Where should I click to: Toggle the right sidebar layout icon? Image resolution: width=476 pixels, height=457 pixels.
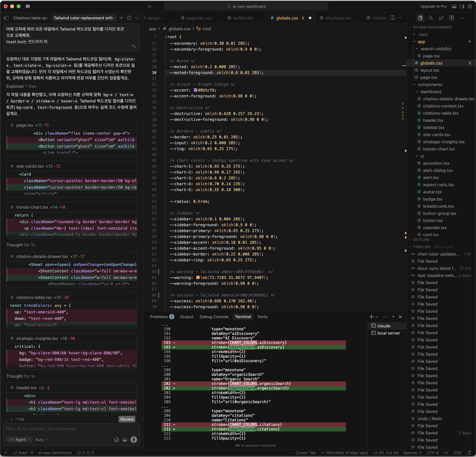point(462,6)
